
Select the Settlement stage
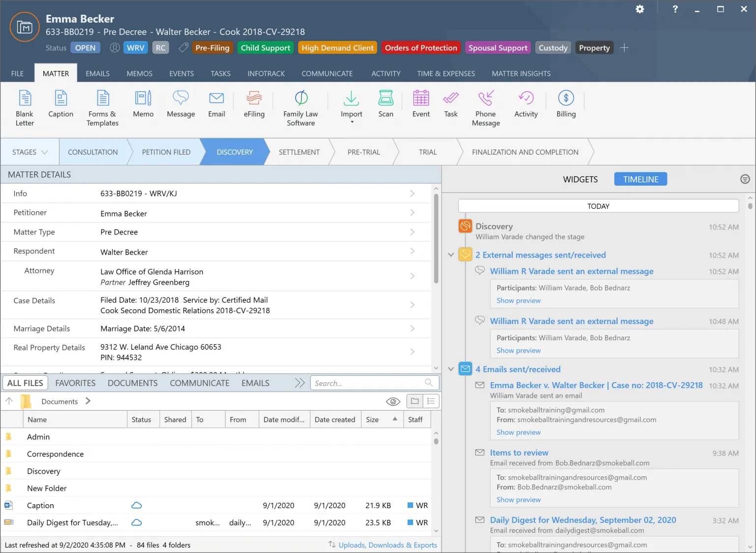299,152
